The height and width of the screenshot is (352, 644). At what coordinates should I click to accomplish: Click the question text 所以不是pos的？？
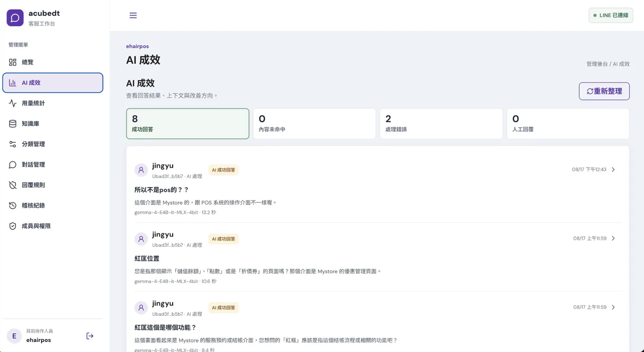click(x=162, y=190)
